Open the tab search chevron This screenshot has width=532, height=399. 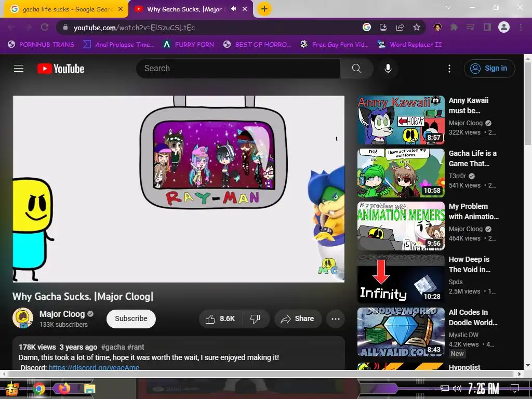click(x=448, y=7)
